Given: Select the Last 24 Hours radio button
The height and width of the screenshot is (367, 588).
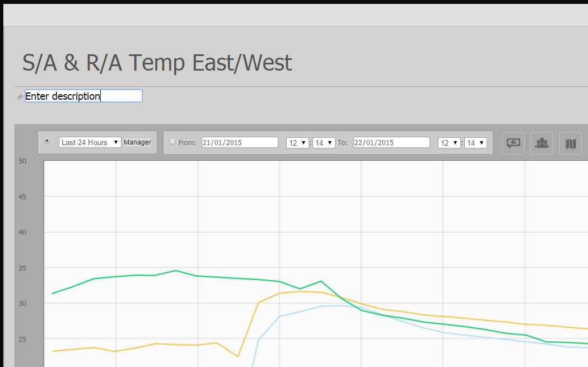Looking at the screenshot, I should tap(47, 141).
